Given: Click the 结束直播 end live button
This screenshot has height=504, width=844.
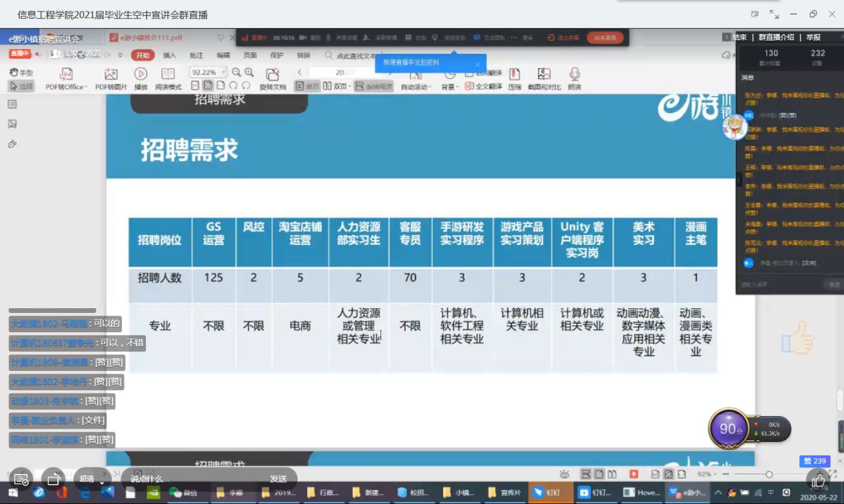Looking at the screenshot, I should coord(605,38).
